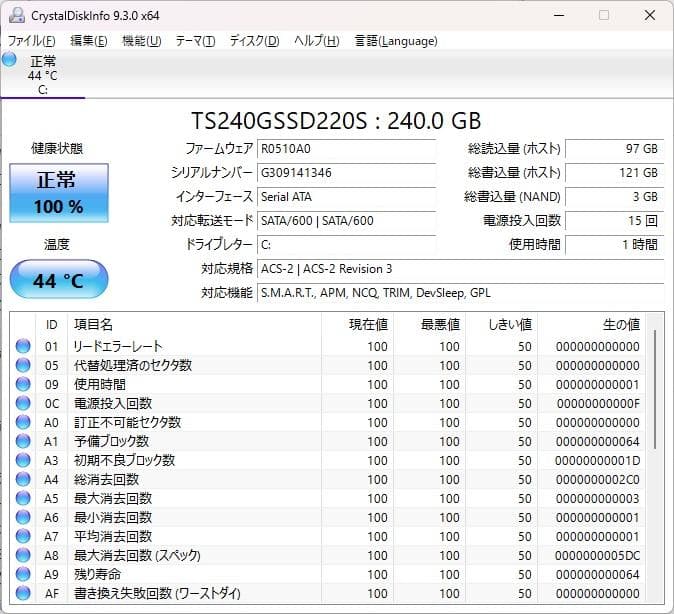Click the CrystalDiskInfo app icon in title bar

tap(17, 15)
